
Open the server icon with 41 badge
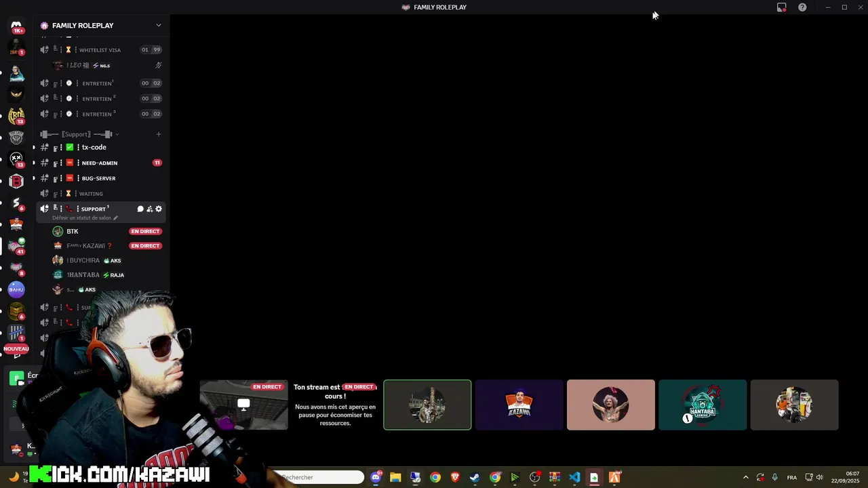16,246
